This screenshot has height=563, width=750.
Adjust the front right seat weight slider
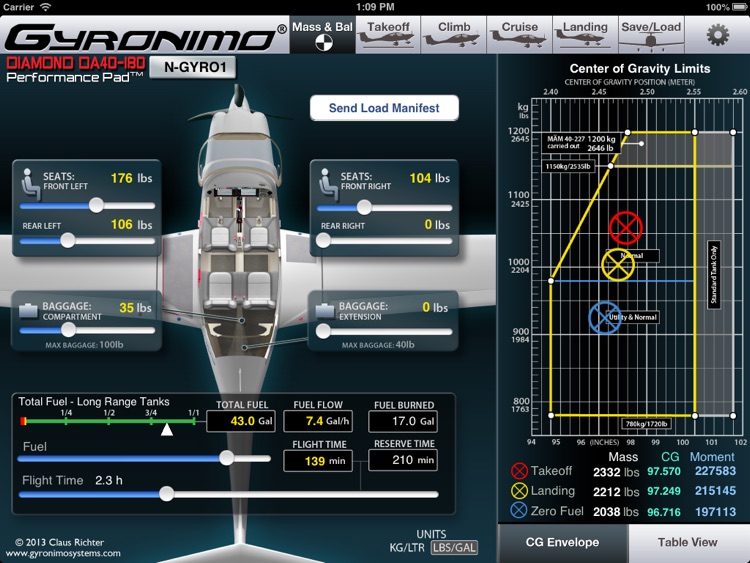pyautogui.click(x=364, y=207)
